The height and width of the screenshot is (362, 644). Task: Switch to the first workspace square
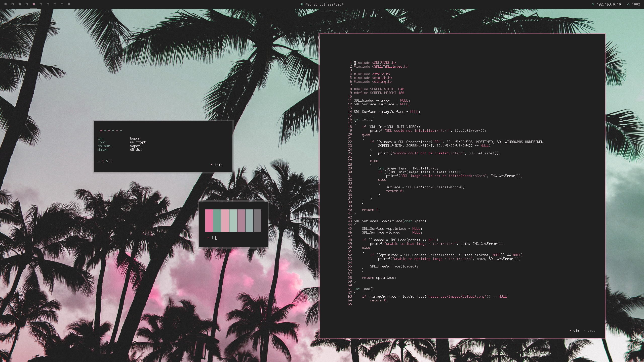(6, 4)
